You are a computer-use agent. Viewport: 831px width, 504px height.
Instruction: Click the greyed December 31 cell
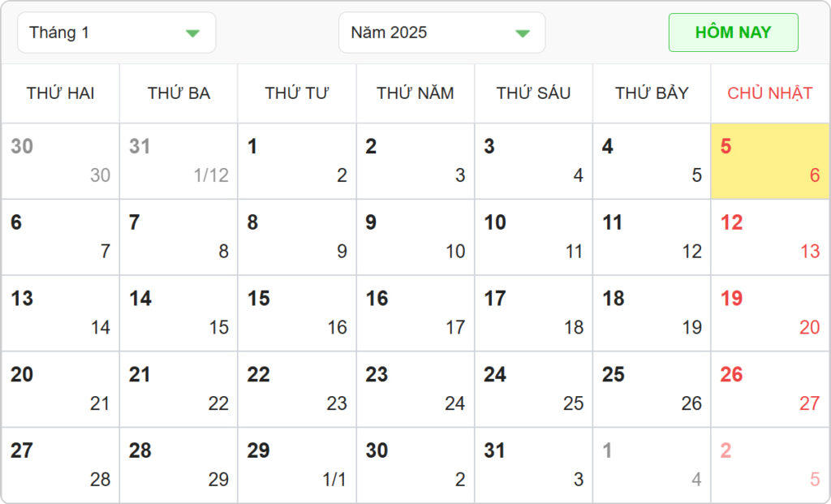tap(179, 161)
